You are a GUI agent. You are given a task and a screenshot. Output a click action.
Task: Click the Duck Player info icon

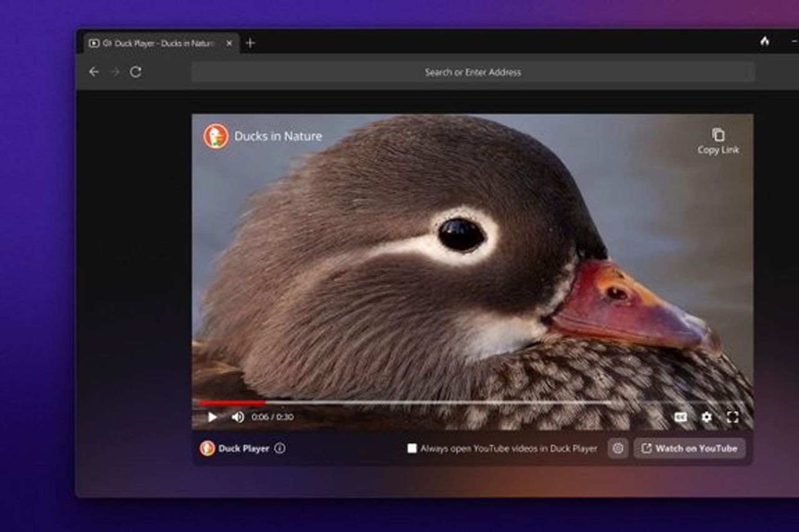(x=280, y=448)
